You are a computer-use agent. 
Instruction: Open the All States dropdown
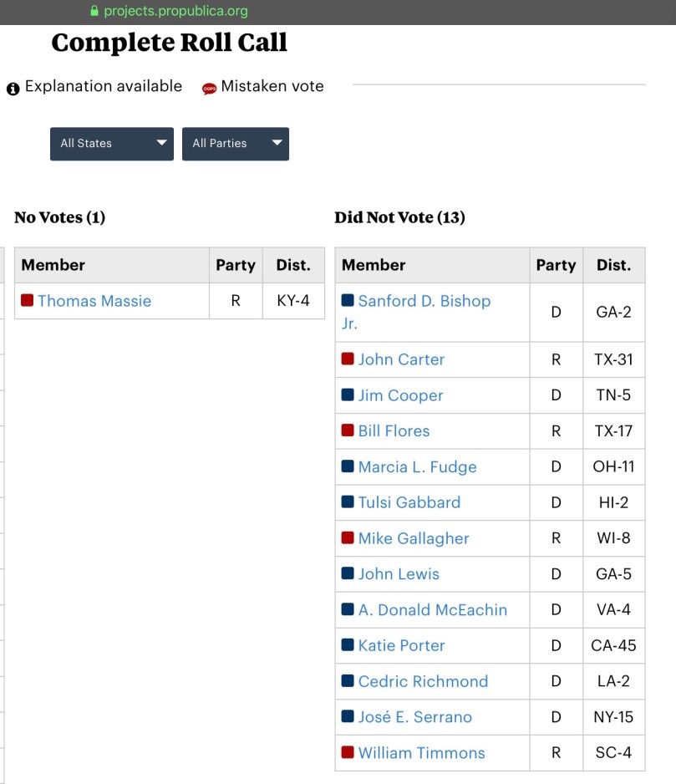click(x=112, y=144)
